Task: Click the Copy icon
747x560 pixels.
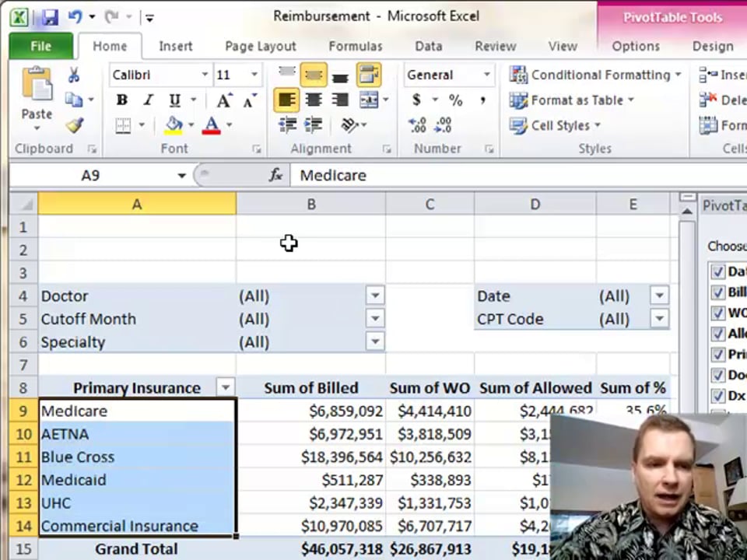Action: coord(74,100)
